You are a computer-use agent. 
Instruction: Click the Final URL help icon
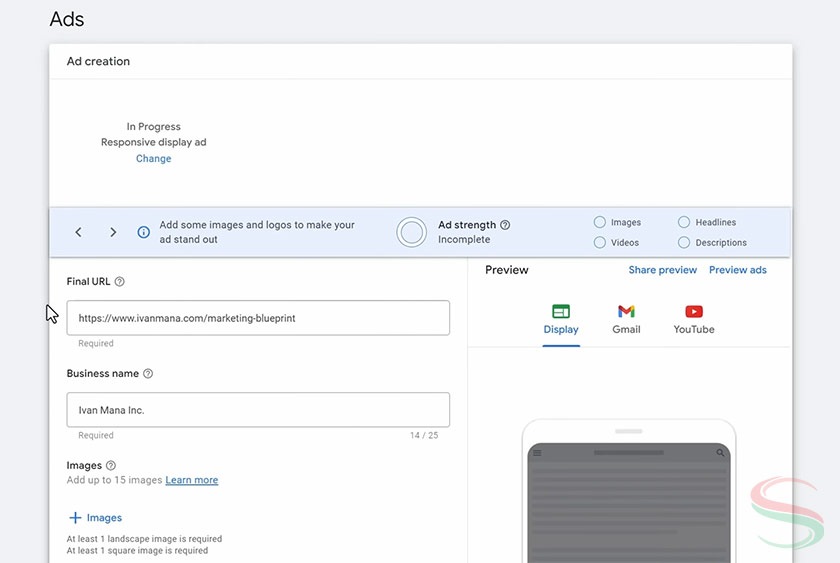(120, 282)
